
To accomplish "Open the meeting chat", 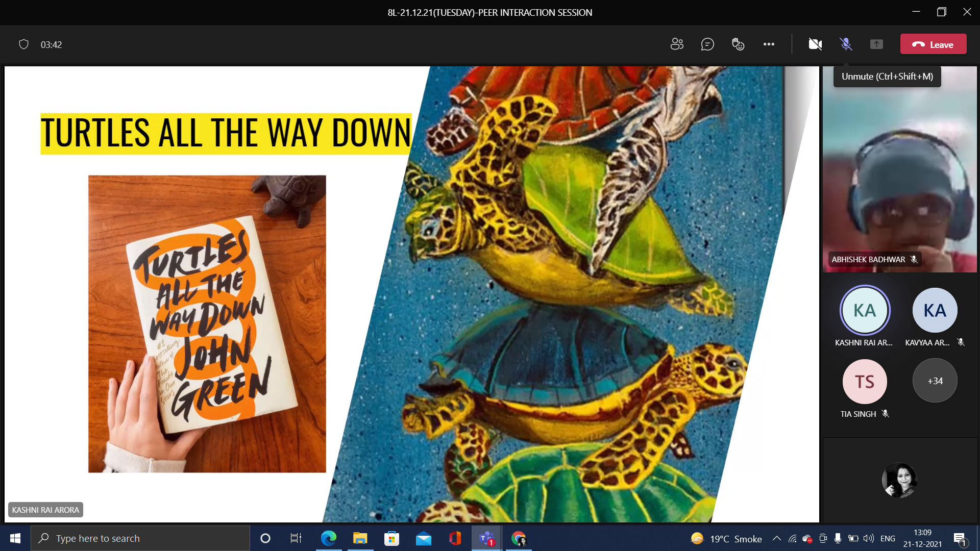I will pyautogui.click(x=707, y=44).
